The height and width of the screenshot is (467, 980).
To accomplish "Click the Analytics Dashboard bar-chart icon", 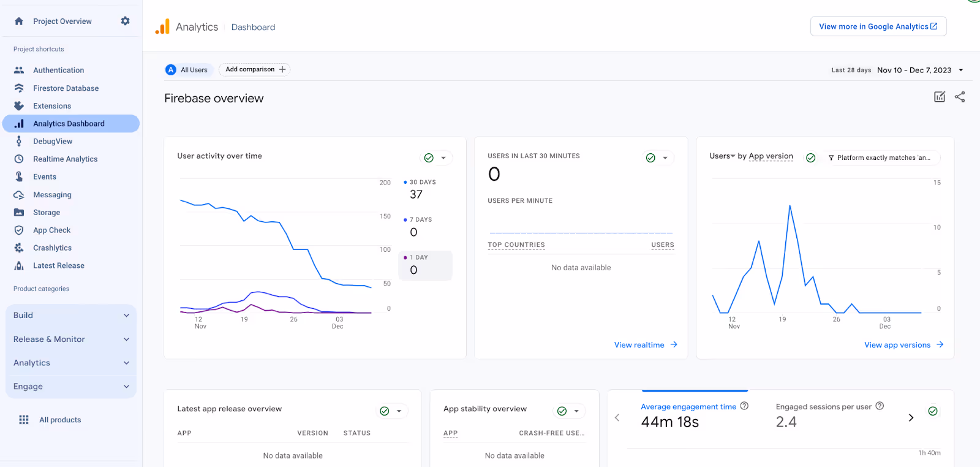I will tap(19, 123).
